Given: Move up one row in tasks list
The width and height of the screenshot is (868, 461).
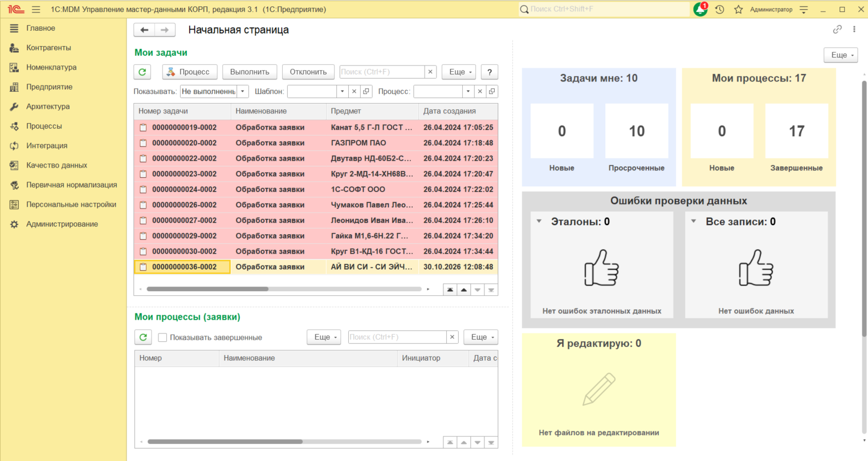Looking at the screenshot, I should [x=464, y=289].
